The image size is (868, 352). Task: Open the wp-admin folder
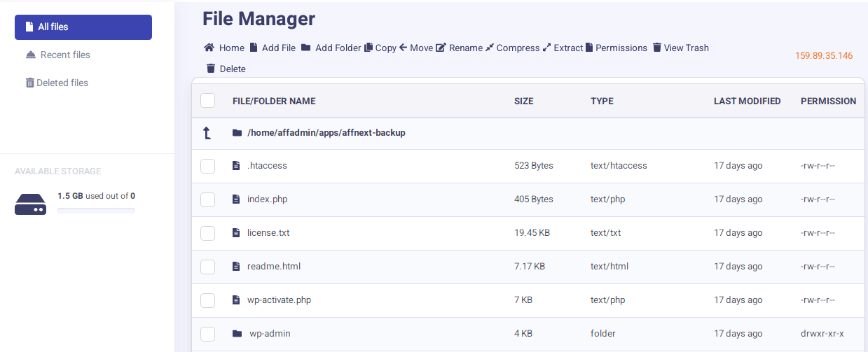coord(269,334)
